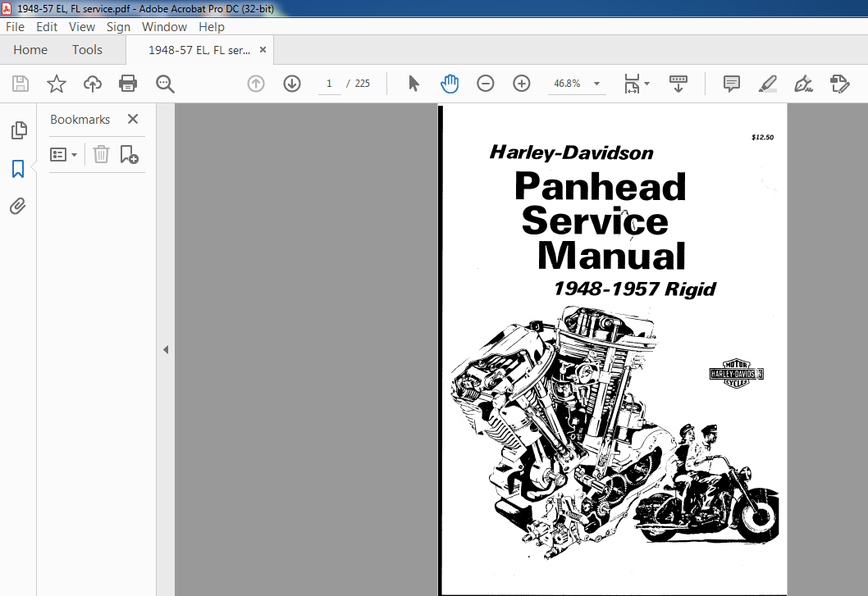The height and width of the screenshot is (596, 868).
Task: Activate the Hand pan tool
Action: point(450,84)
